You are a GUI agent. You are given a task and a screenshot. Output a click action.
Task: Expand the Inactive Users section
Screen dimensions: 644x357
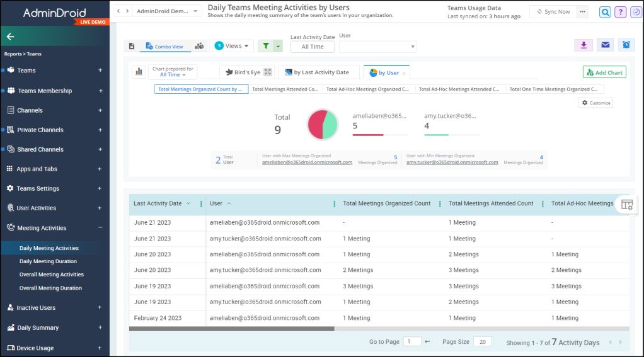click(x=100, y=307)
